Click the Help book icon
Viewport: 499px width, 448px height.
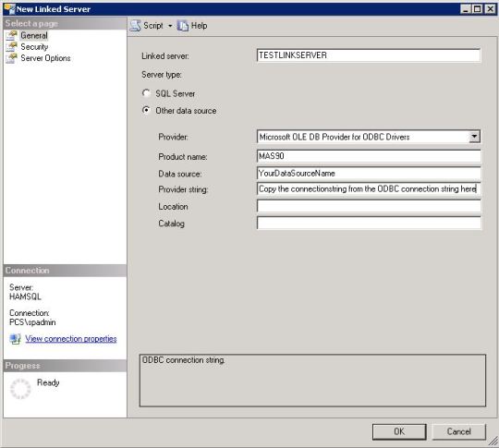183,26
